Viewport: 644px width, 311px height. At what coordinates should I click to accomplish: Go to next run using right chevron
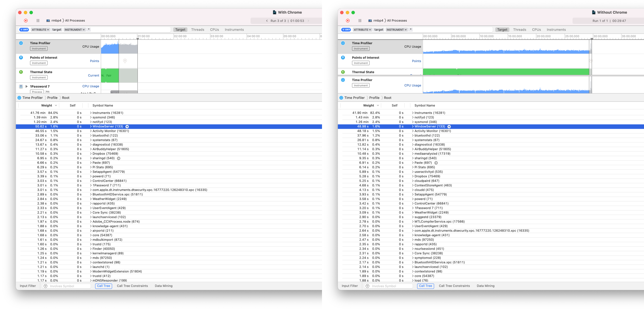[308, 21]
